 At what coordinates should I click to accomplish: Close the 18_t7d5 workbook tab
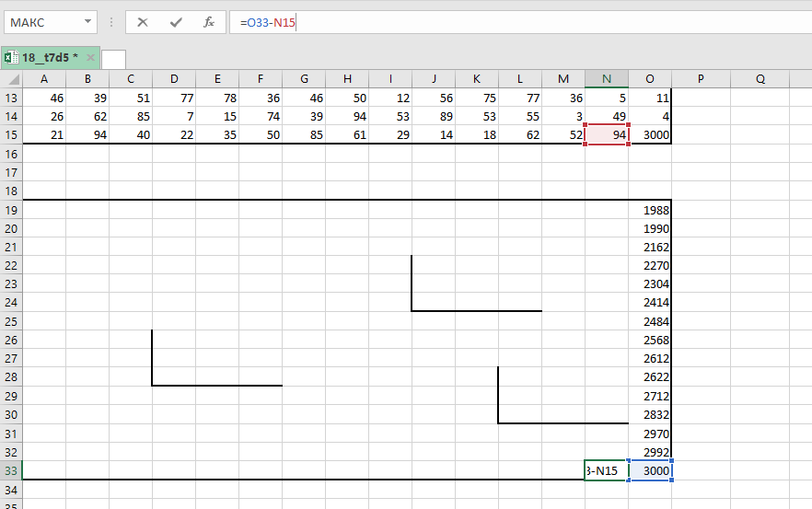(x=90, y=58)
